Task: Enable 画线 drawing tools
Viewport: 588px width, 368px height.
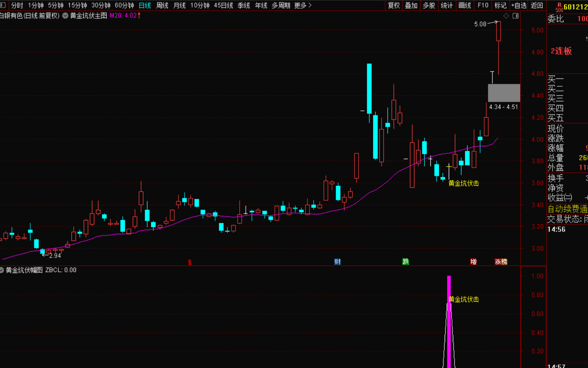Action: coord(465,5)
